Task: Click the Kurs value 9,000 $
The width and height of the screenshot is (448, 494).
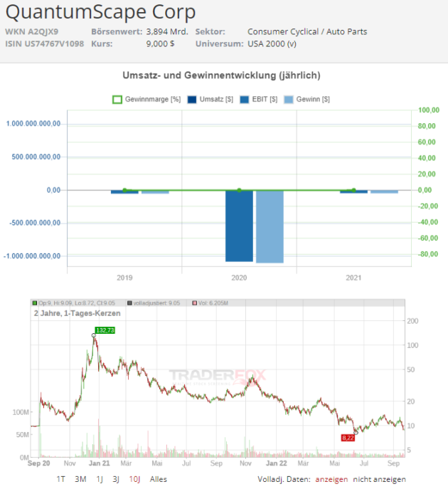Action: coord(160,44)
